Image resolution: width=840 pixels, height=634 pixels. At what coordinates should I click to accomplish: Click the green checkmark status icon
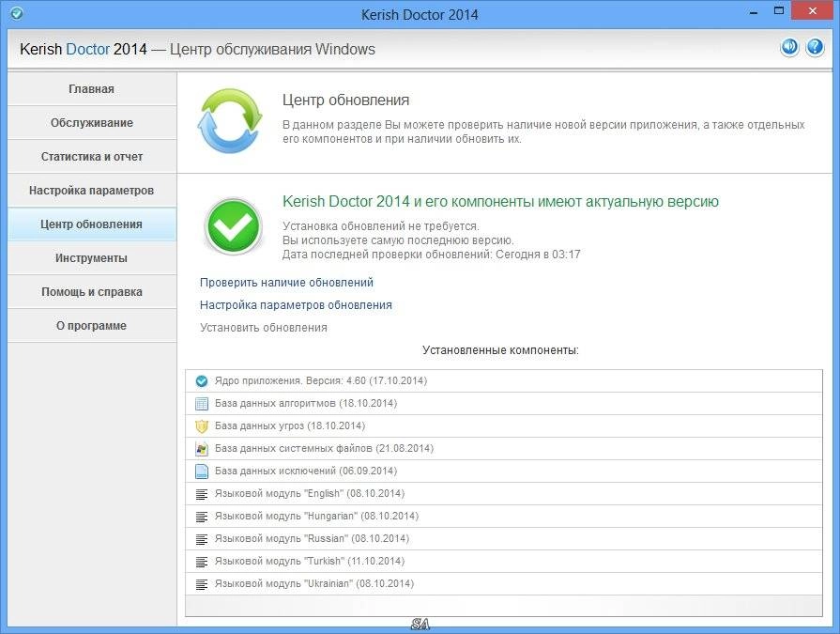[x=233, y=225]
